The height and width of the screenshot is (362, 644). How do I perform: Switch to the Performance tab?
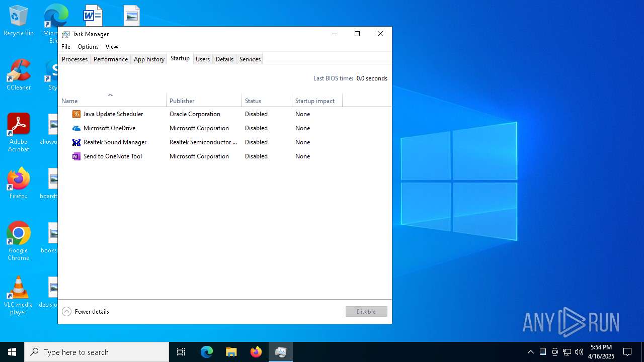click(111, 59)
